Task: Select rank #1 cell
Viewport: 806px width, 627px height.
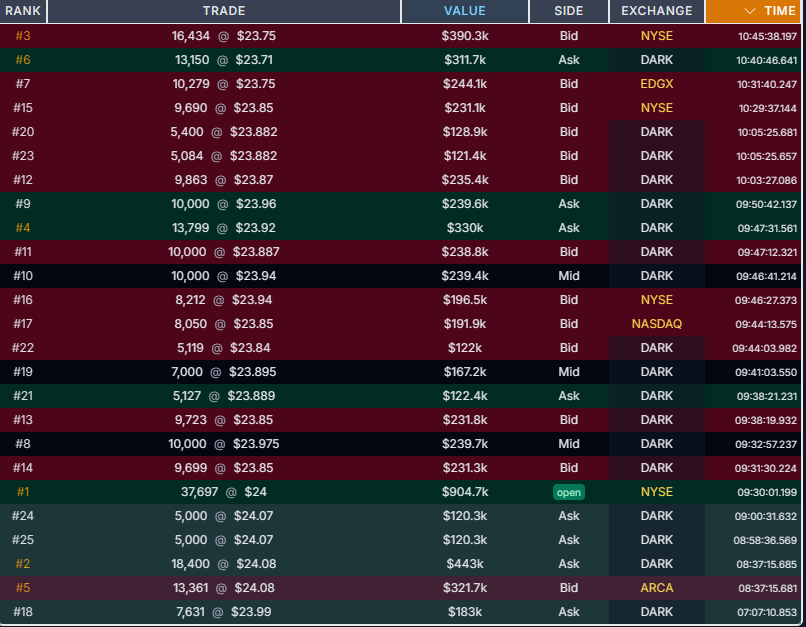Action: pos(23,492)
